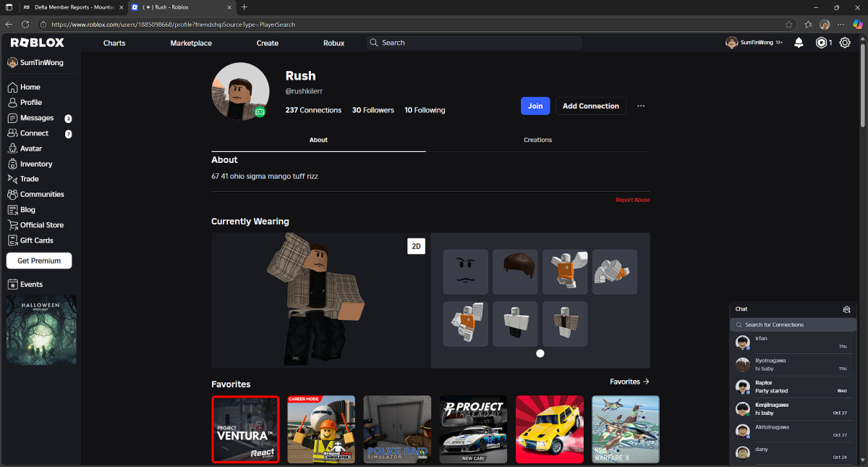Image resolution: width=868 pixels, height=467 pixels.
Task: Click the Robux balance icon
Action: [821, 43]
